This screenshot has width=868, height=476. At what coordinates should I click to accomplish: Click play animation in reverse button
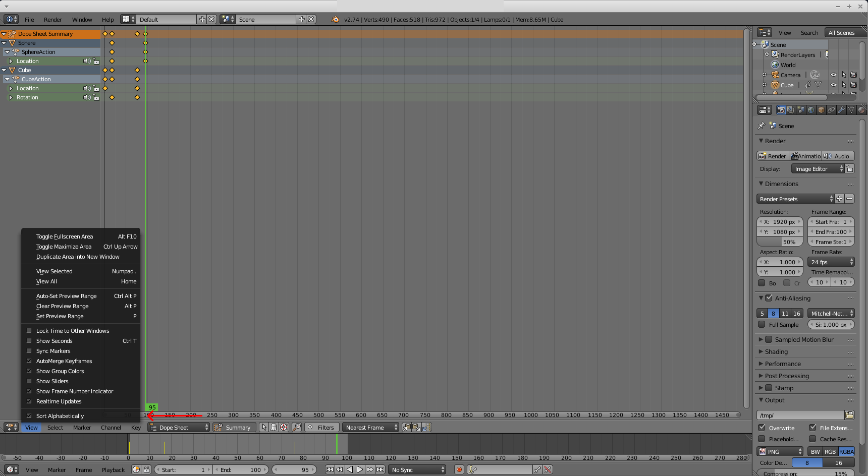coord(350,469)
